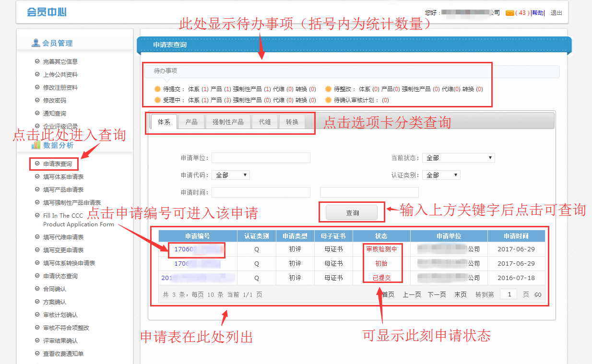Click the 帮助 link in header
Viewport: 592px width, 364px height.
click(x=538, y=13)
